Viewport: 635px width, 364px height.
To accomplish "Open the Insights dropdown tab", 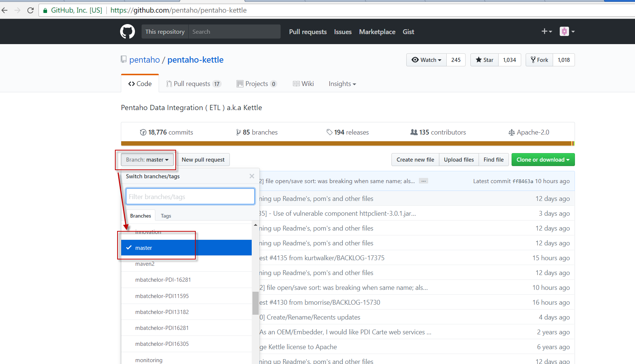I will click(342, 84).
